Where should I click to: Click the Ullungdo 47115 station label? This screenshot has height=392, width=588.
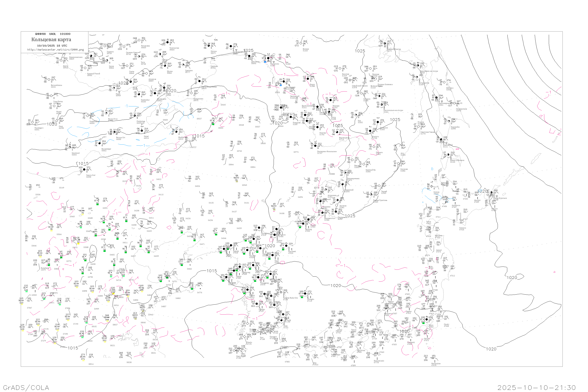[x=310, y=300]
